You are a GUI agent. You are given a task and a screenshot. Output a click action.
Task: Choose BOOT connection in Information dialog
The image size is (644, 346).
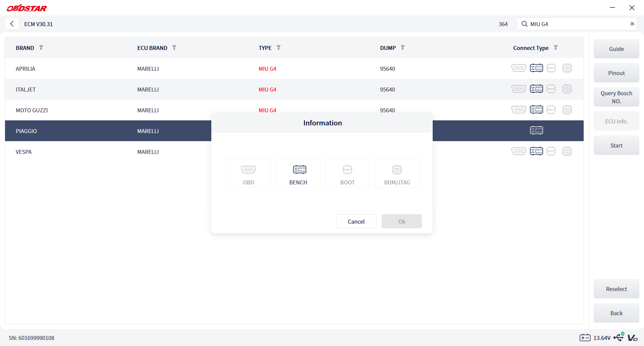[347, 173]
